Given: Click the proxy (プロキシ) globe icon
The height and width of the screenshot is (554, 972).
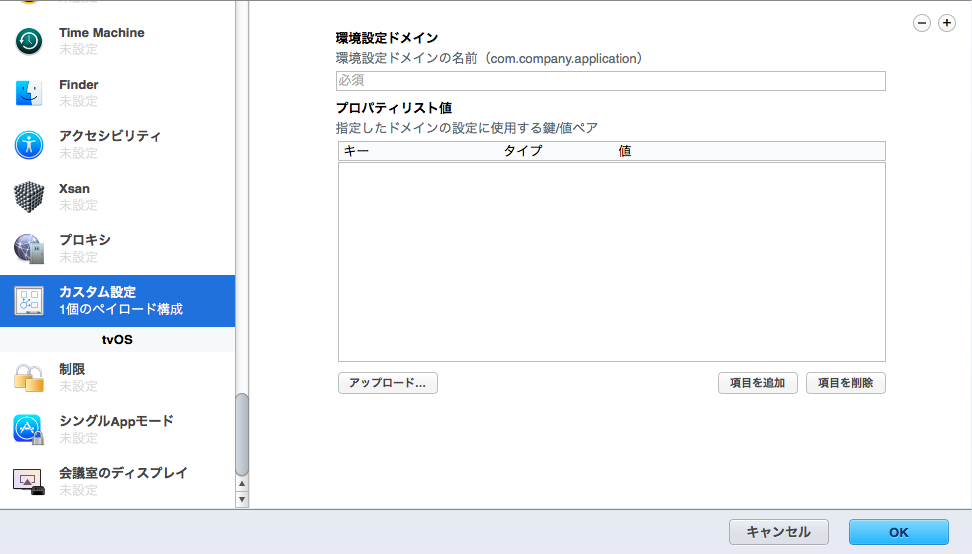Looking at the screenshot, I should click(x=29, y=248).
